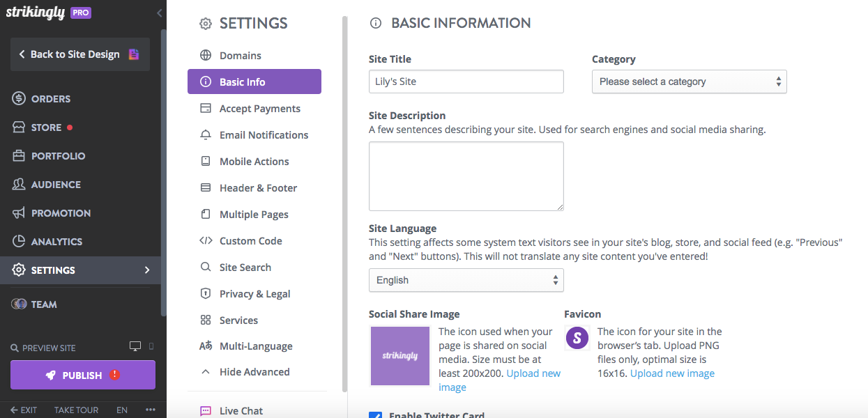Click the Audience icon
Image resolution: width=868 pixels, height=418 pixels.
[19, 184]
